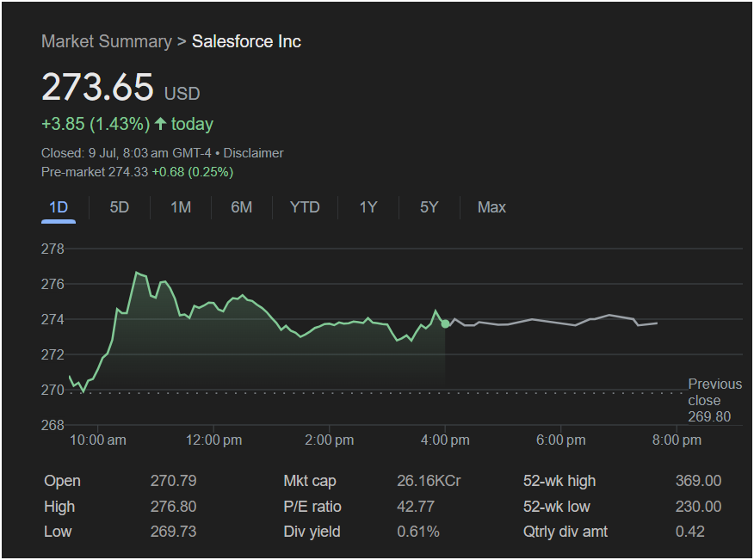Screen dimensions: 754x560
Task: Click the P/E ratio value 42.77
Action: 416,506
